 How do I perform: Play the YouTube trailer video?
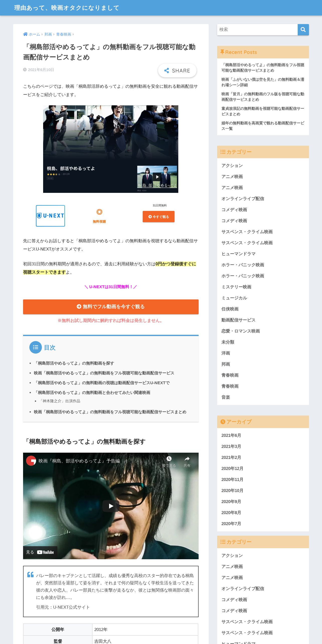111,506
